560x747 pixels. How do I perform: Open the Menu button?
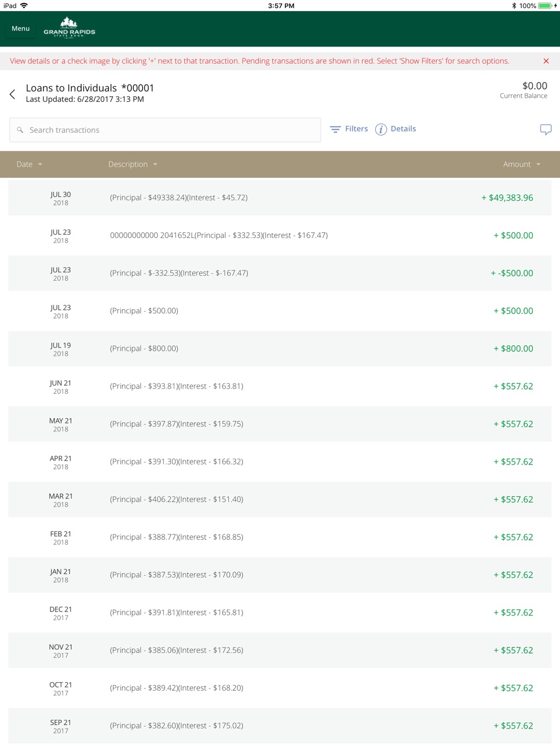coord(20,28)
